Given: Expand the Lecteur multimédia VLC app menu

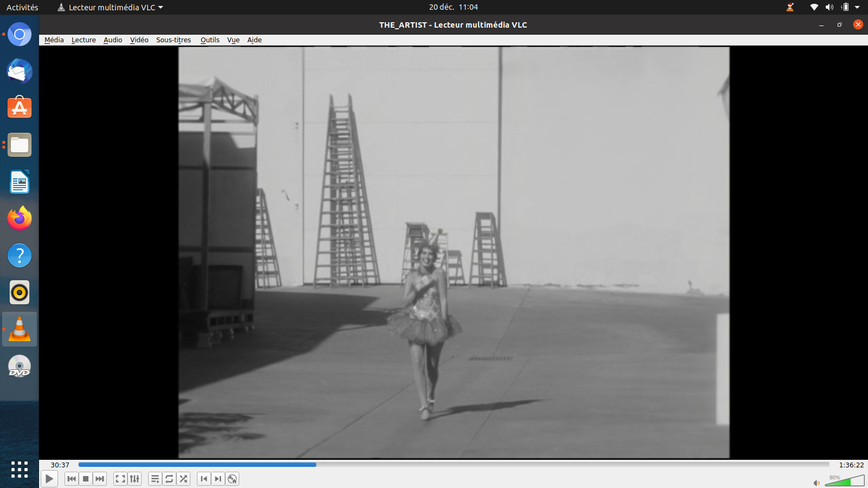Looking at the screenshot, I should [x=111, y=8].
